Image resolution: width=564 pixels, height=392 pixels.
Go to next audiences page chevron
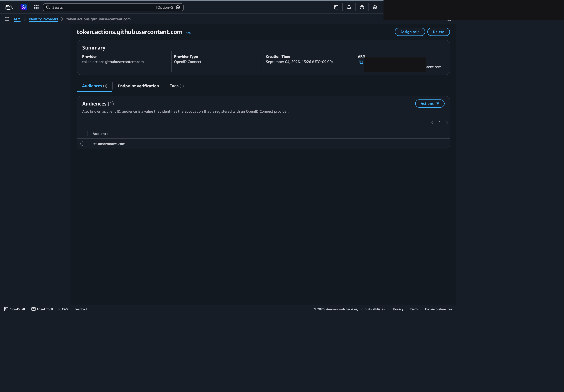[447, 123]
